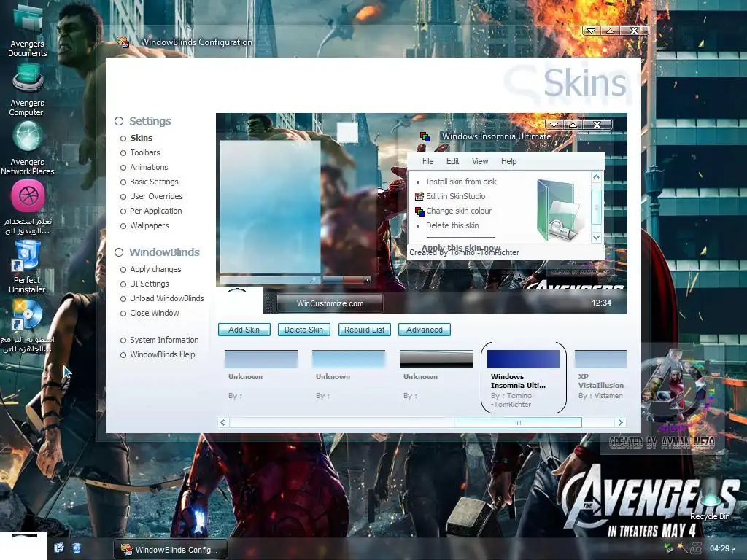The image size is (747, 560).
Task: Open Avengers Network Places icon
Action: tap(28, 137)
